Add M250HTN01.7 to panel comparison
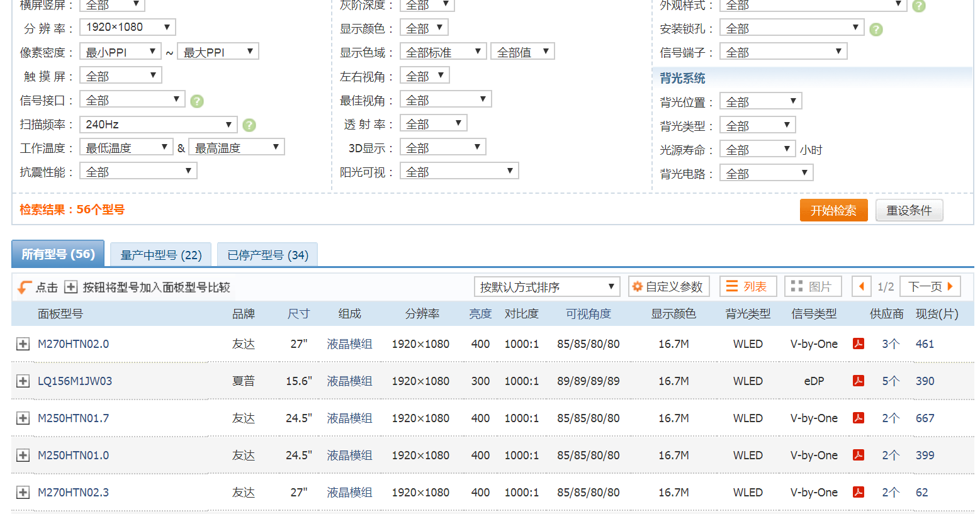This screenshot has height=514, width=980. click(23, 418)
